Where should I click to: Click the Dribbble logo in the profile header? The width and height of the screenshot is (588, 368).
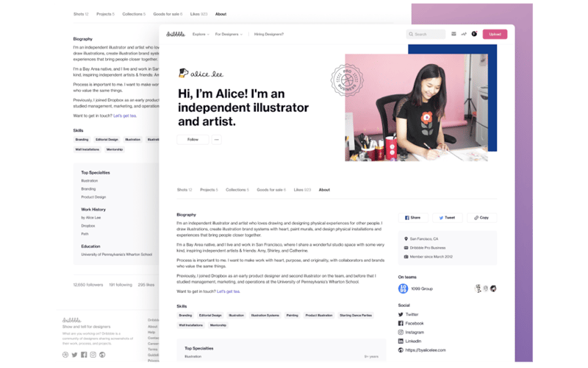tap(176, 34)
